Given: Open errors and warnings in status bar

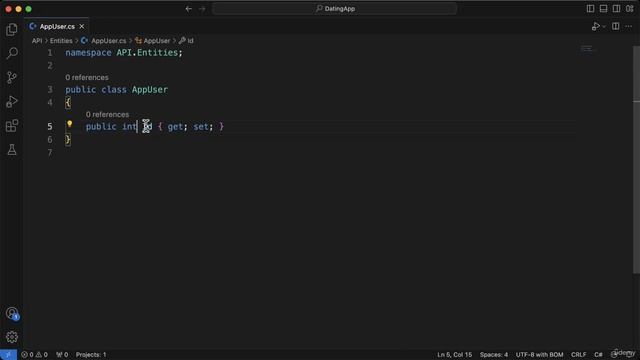Looking at the screenshot, I should pos(34,355).
